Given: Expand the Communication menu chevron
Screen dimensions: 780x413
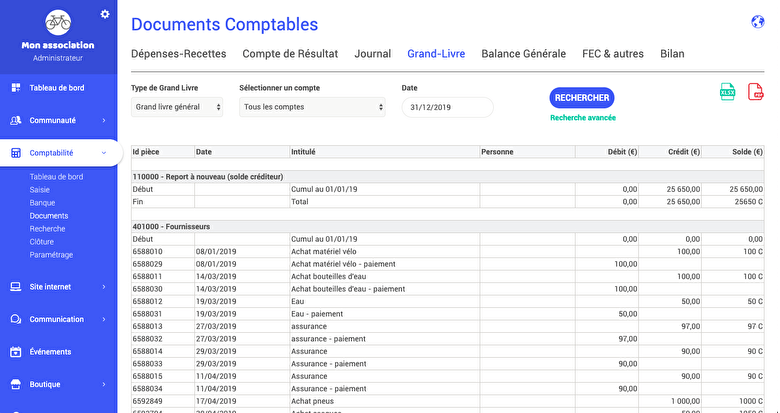Looking at the screenshot, I should 104,319.
